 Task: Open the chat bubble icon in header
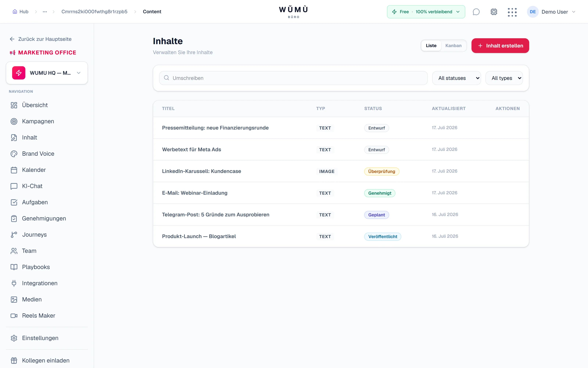476,12
